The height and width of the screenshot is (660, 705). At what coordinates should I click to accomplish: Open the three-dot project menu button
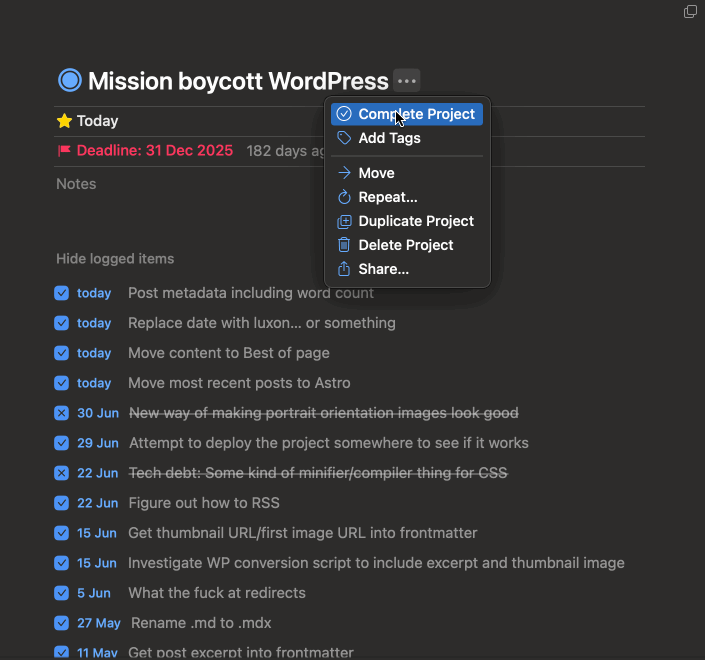point(406,81)
